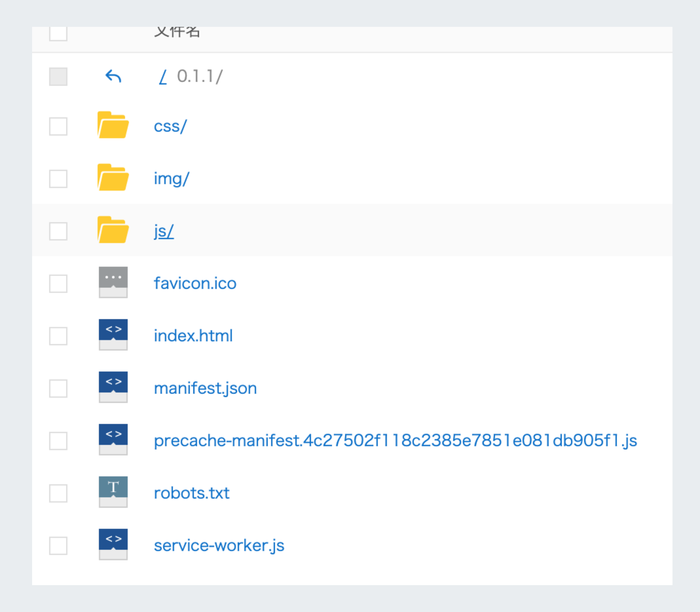Go to root path slash link

(x=163, y=77)
